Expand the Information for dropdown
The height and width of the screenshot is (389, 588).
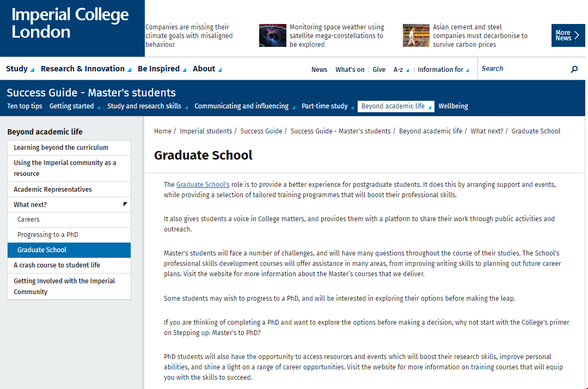point(443,70)
